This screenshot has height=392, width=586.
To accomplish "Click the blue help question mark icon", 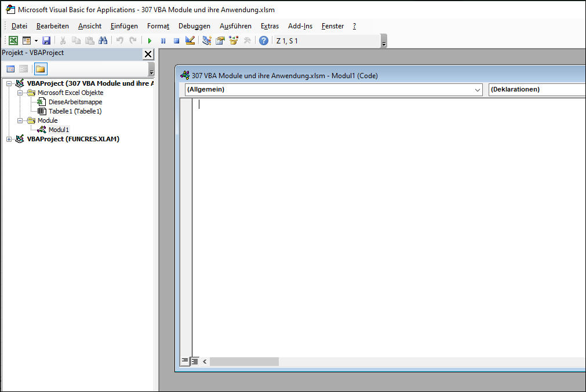I will click(264, 41).
